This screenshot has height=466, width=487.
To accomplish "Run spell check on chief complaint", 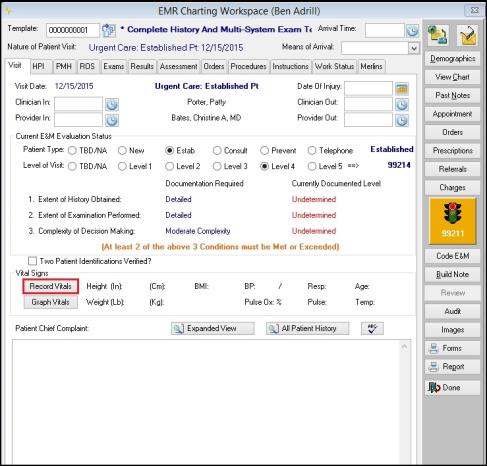I will [x=372, y=328].
